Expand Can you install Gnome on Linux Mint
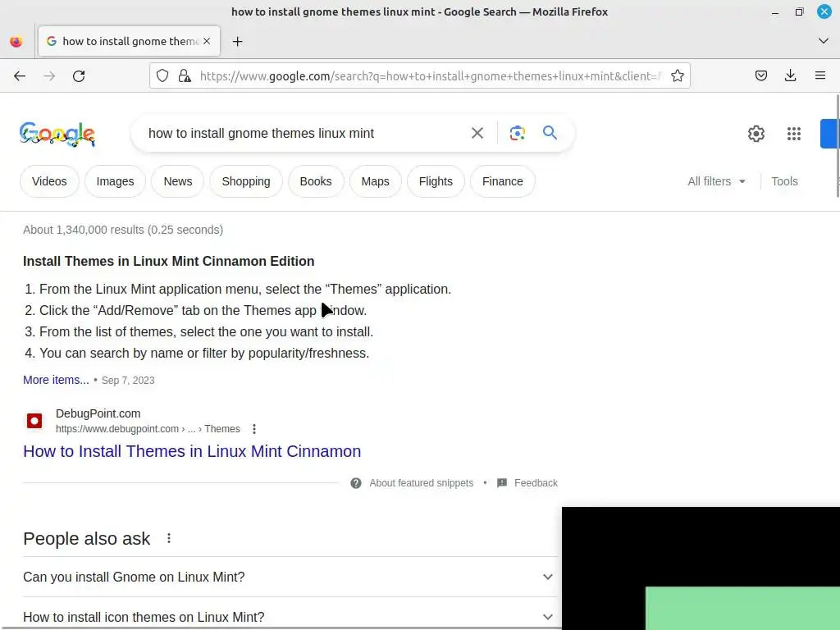This screenshot has width=840, height=630. point(290,577)
